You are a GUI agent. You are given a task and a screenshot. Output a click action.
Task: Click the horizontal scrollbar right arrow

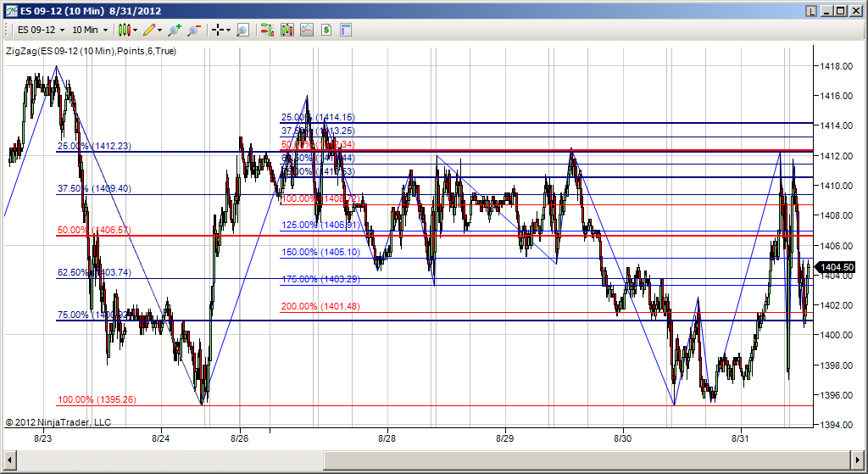pyautogui.click(x=857, y=460)
